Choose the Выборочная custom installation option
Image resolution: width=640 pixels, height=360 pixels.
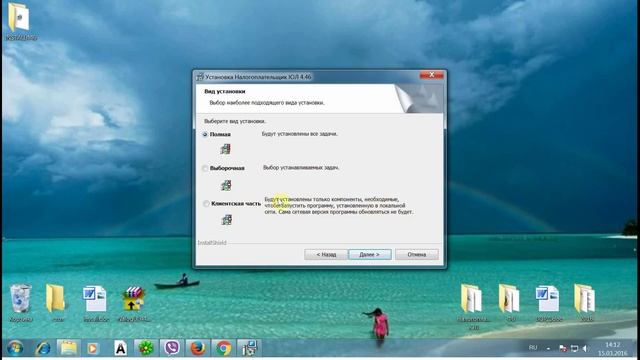pyautogui.click(x=205, y=168)
